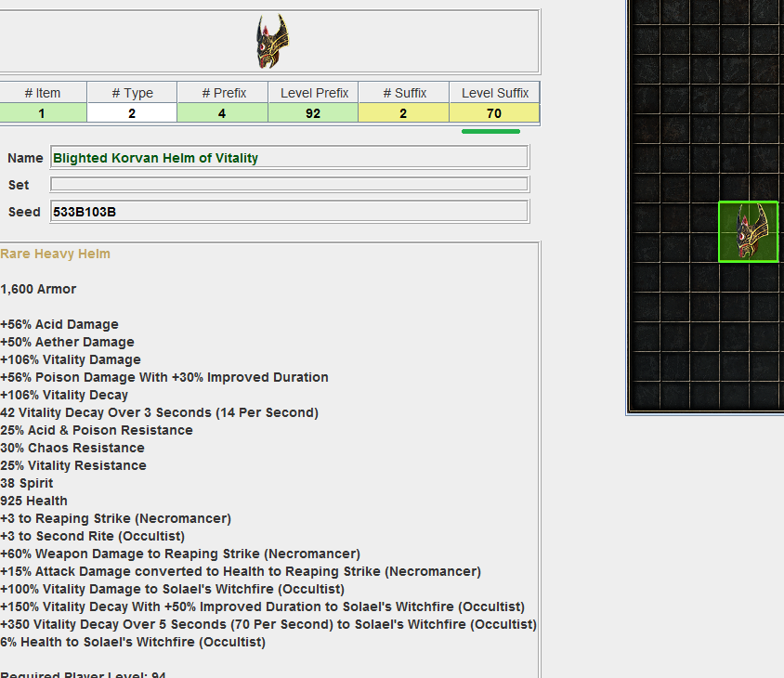784x678 pixels.
Task: Click the # Type cell with value 2
Action: (132, 113)
